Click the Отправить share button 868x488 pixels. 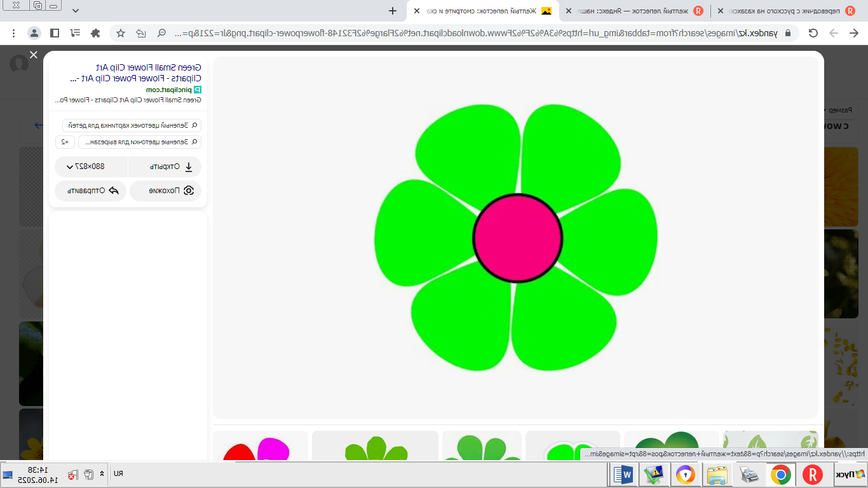(x=90, y=191)
